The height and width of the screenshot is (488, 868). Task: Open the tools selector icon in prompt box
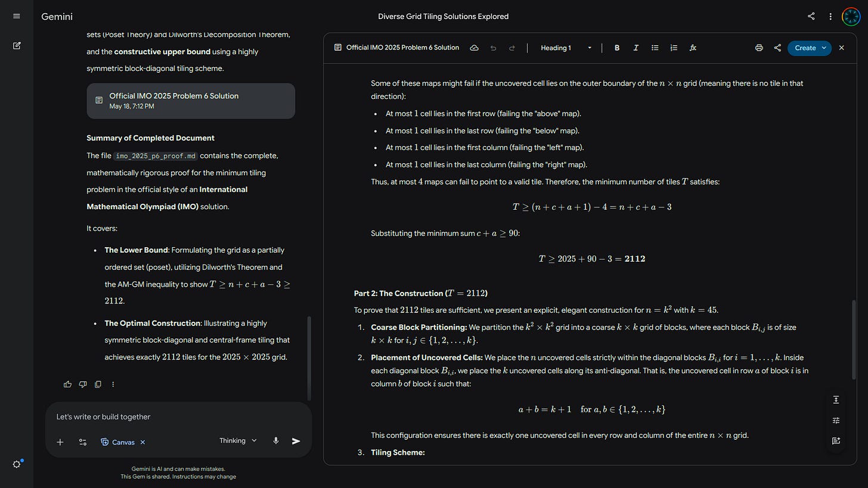pyautogui.click(x=83, y=442)
